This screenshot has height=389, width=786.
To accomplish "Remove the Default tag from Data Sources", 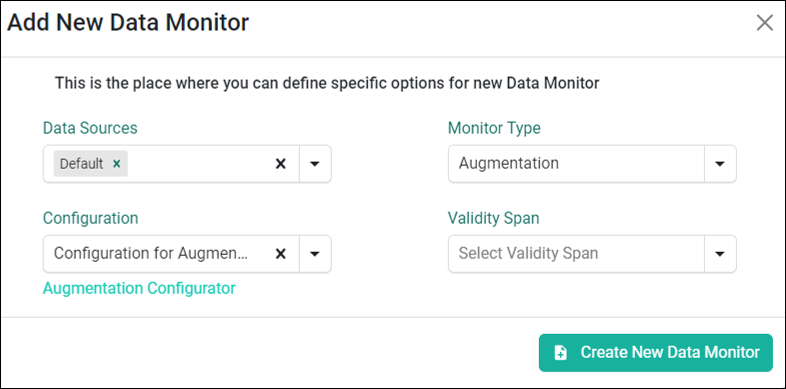I will point(117,164).
